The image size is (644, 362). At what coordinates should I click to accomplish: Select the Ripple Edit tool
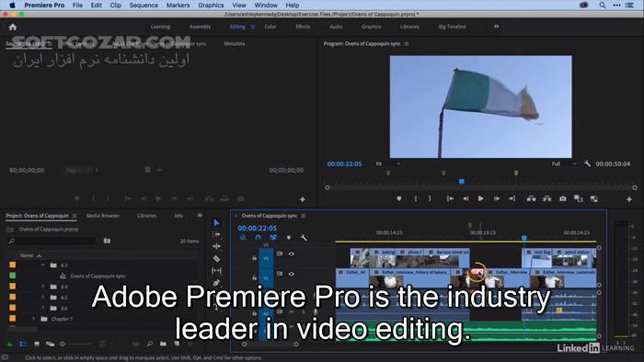coord(216,246)
